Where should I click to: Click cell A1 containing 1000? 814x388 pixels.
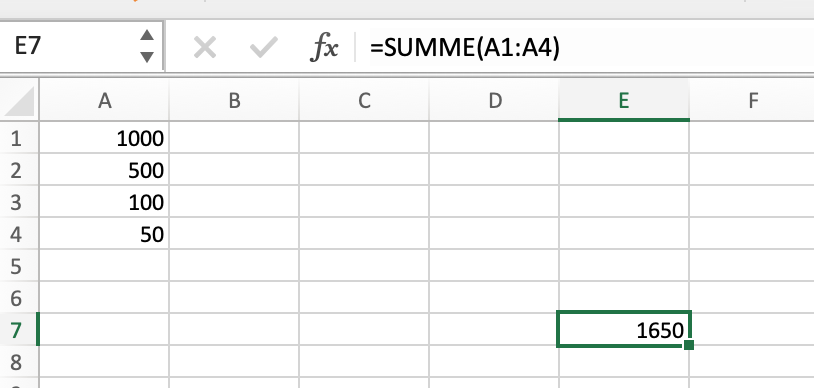104,138
